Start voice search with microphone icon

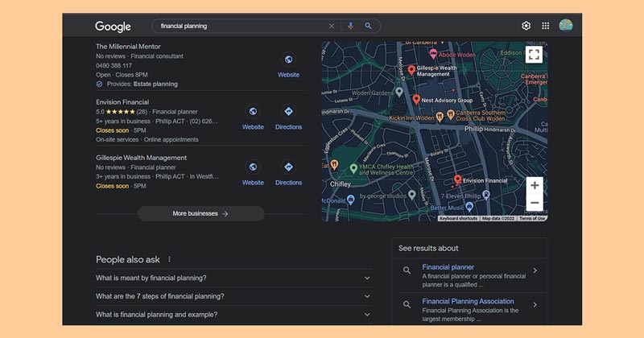[x=350, y=26]
